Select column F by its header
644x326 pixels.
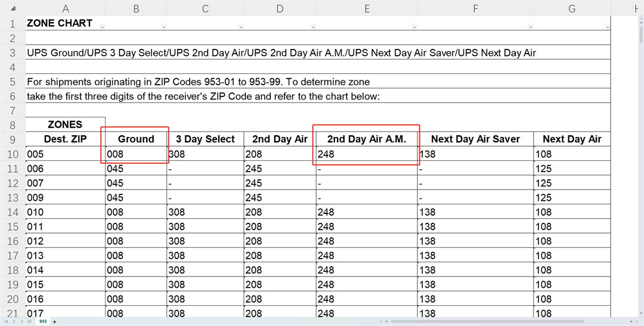[475, 8]
